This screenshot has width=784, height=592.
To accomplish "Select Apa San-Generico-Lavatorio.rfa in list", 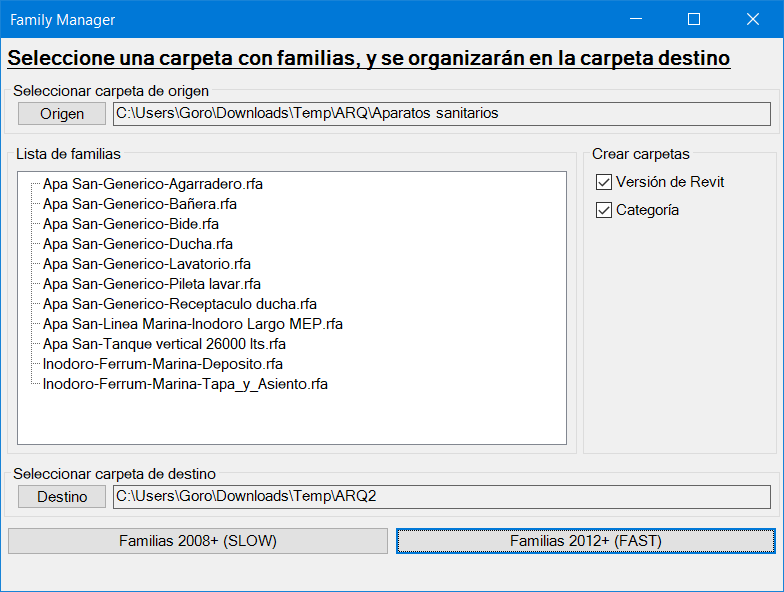I will tap(146, 264).
